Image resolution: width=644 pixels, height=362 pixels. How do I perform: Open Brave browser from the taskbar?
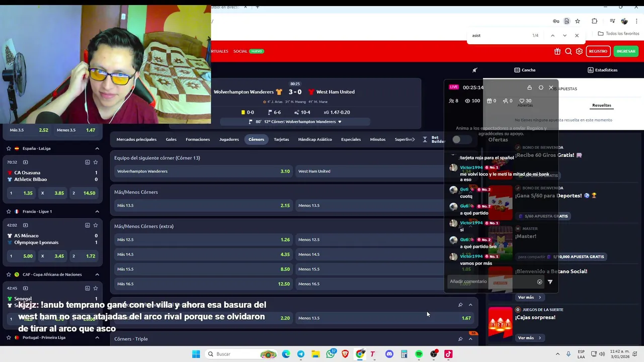click(345, 354)
